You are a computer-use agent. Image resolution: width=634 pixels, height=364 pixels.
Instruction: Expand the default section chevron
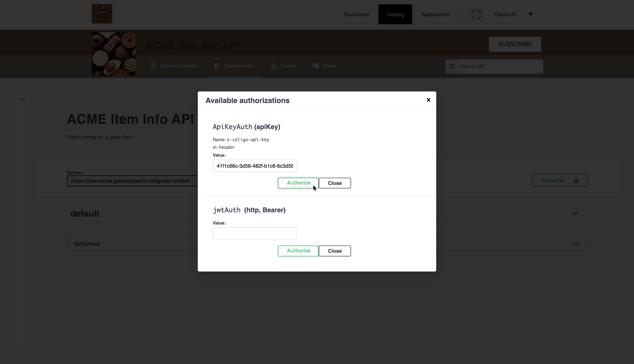(x=574, y=213)
